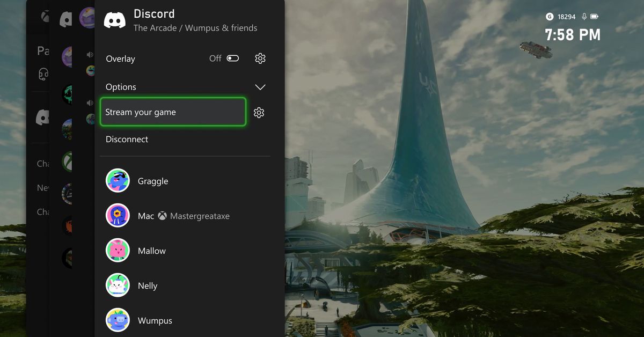Screen dimensions: 644x337
Task: Click the gamerscore G icon showing 18294
Action: [549, 17]
